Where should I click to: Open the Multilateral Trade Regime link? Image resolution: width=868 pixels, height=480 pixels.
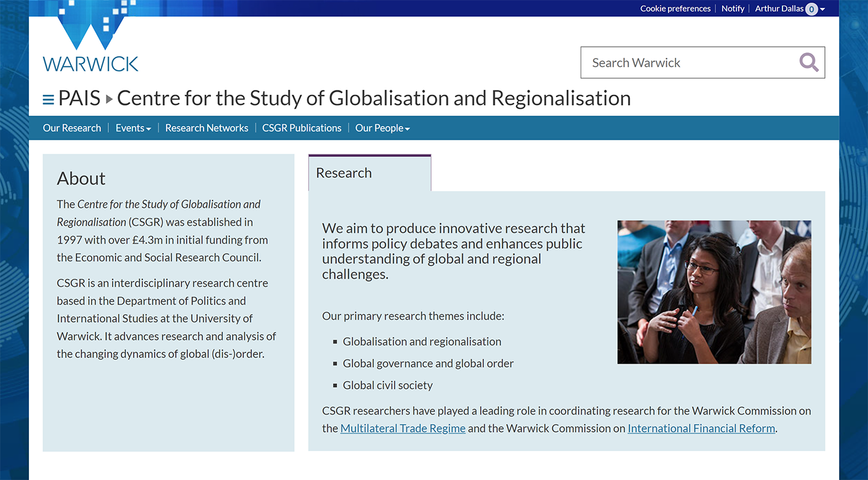pos(403,428)
